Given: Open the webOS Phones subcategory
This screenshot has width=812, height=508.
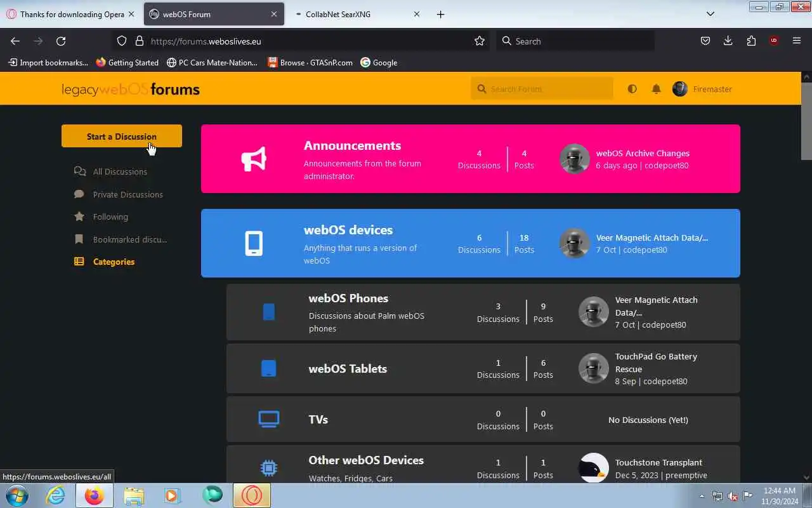Looking at the screenshot, I should coord(348,298).
